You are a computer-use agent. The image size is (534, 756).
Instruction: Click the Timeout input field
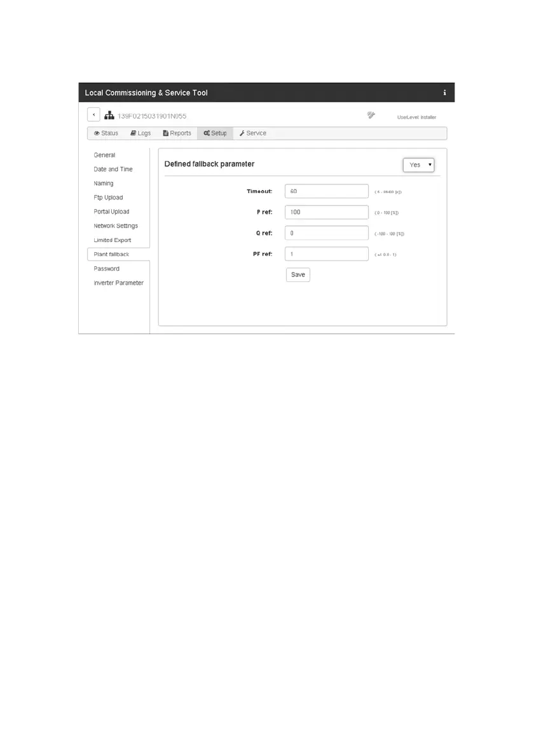[327, 191]
